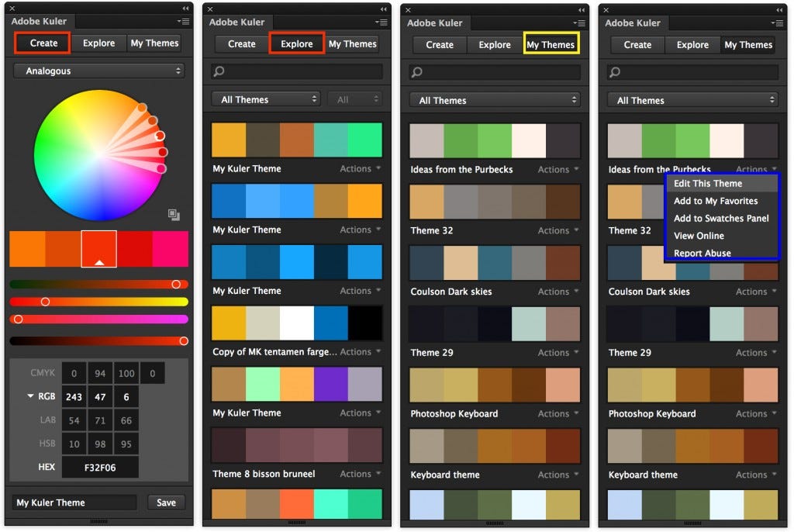Viewport: 794px width, 532px height.
Task: Select the dark red fourth swatch in the Create panel
Action: [x=135, y=249]
